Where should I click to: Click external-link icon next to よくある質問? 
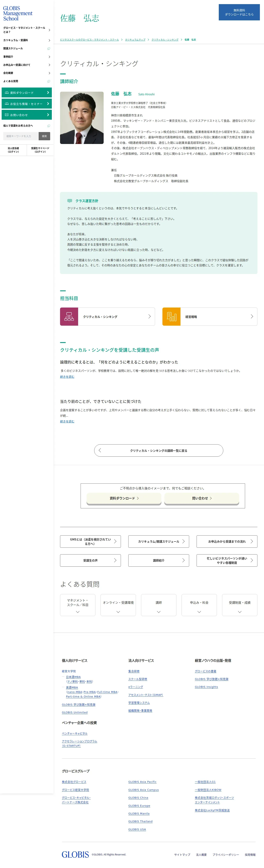[x=49, y=81]
